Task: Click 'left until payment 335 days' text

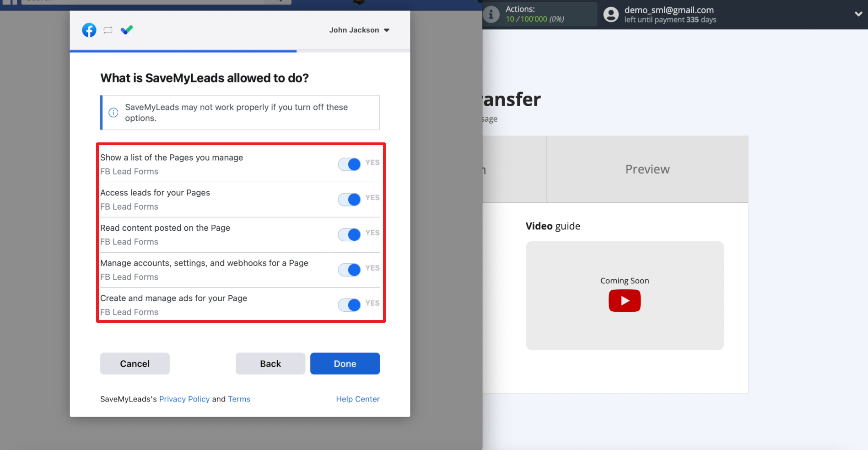Action: point(670,20)
